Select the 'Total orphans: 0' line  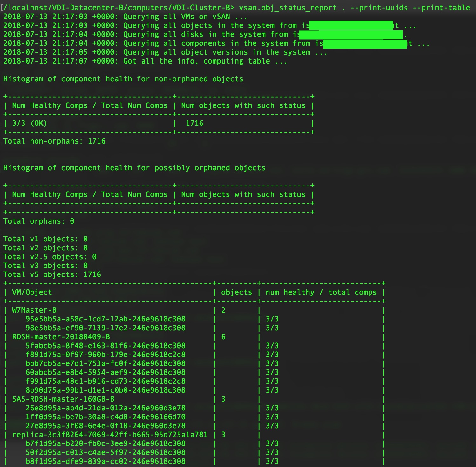pos(39,221)
